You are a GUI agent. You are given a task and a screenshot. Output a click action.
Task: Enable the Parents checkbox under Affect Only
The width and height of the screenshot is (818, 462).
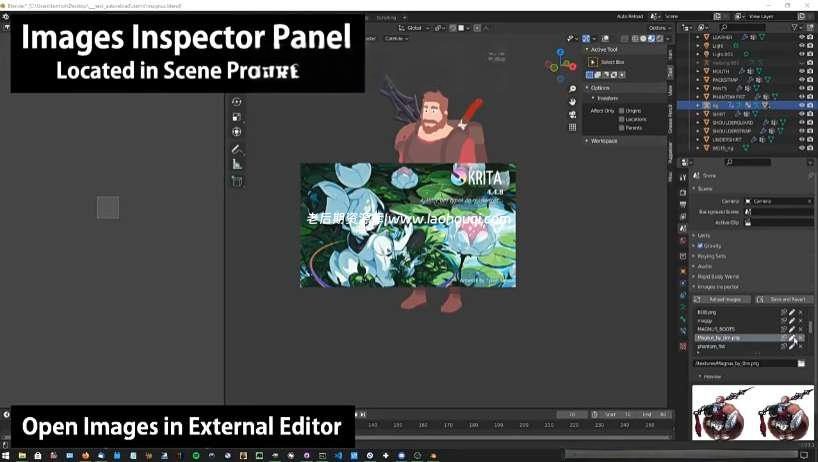point(621,128)
